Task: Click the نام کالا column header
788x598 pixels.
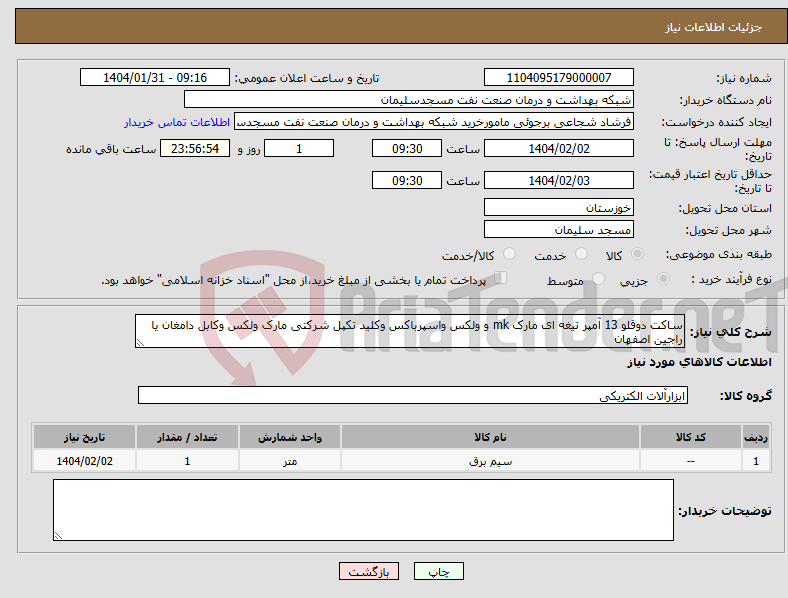Action: coord(490,437)
